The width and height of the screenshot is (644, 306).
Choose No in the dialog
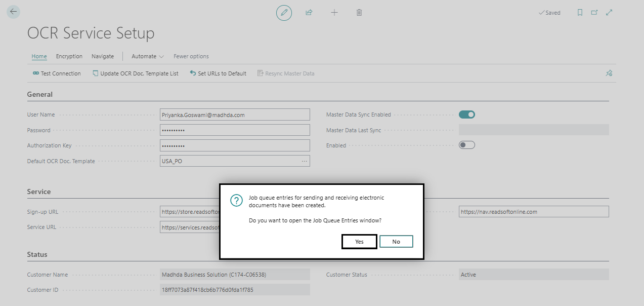tap(396, 242)
